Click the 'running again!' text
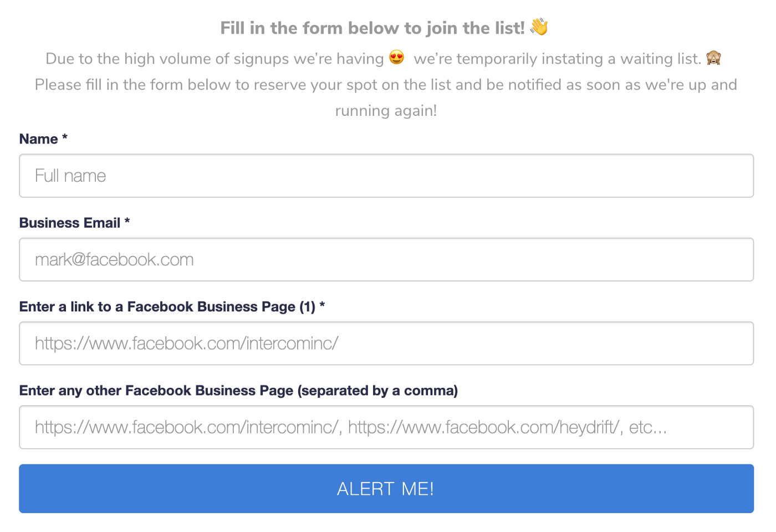 386,111
